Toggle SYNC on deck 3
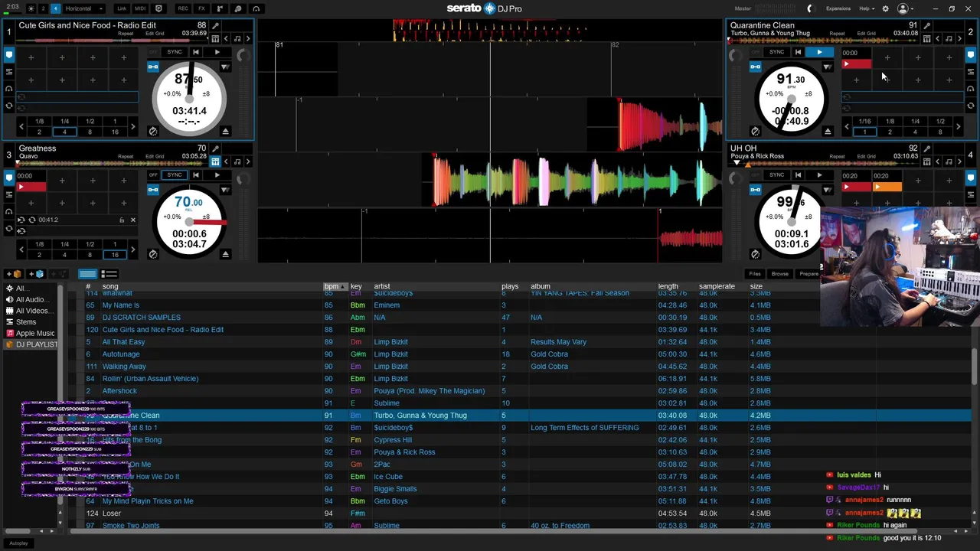 pos(175,175)
